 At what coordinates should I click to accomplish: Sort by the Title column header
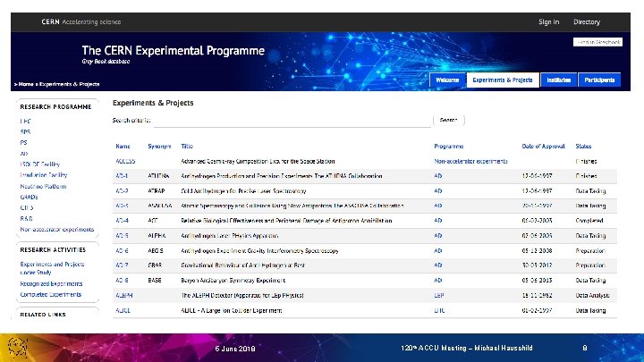[187, 146]
